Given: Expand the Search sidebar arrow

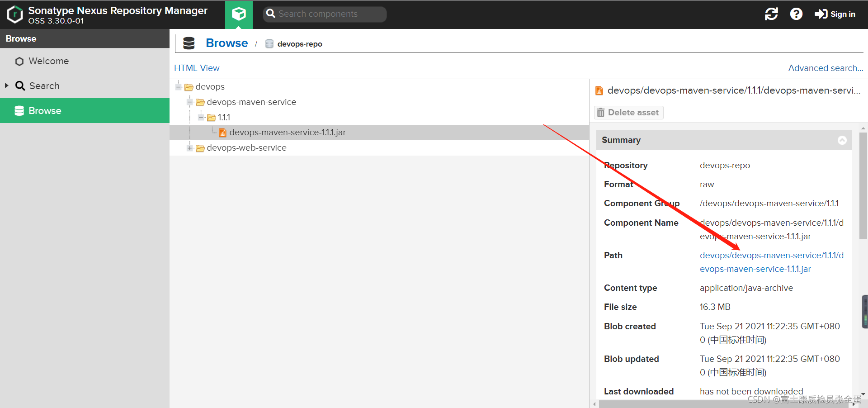Looking at the screenshot, I should coord(6,85).
